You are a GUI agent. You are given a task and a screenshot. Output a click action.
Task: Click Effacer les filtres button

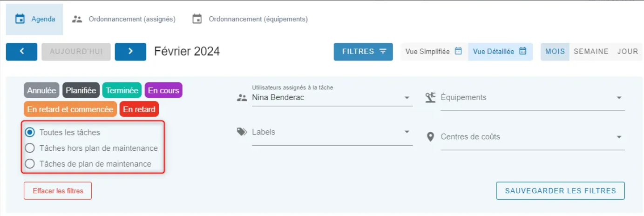tap(58, 191)
